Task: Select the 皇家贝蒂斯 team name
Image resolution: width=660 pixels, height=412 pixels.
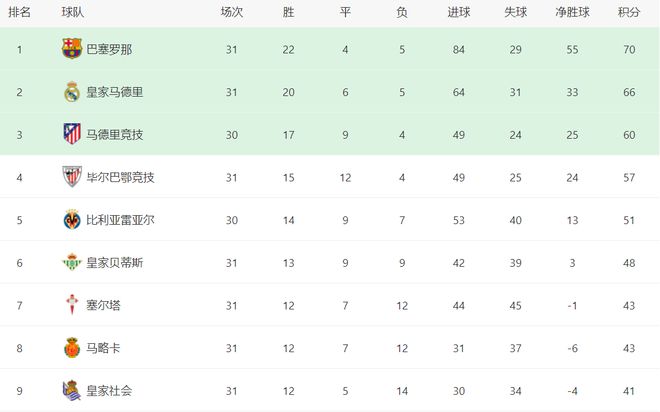Action: [x=114, y=263]
